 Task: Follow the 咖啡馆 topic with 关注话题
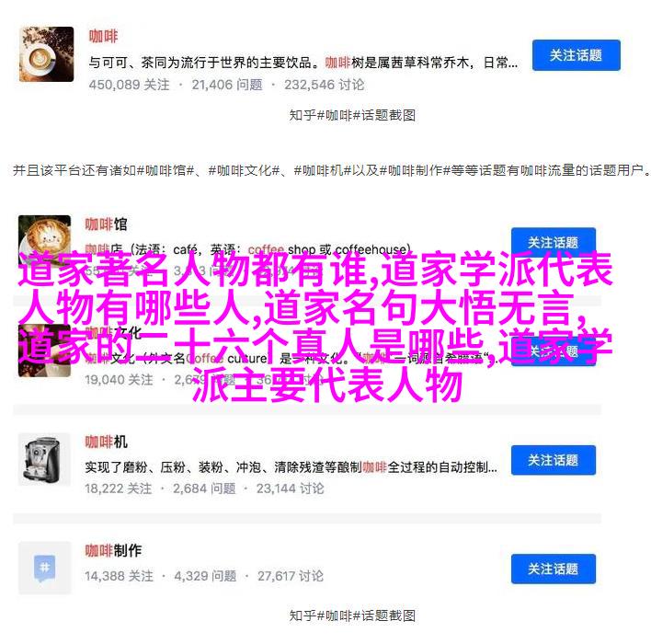click(x=553, y=242)
